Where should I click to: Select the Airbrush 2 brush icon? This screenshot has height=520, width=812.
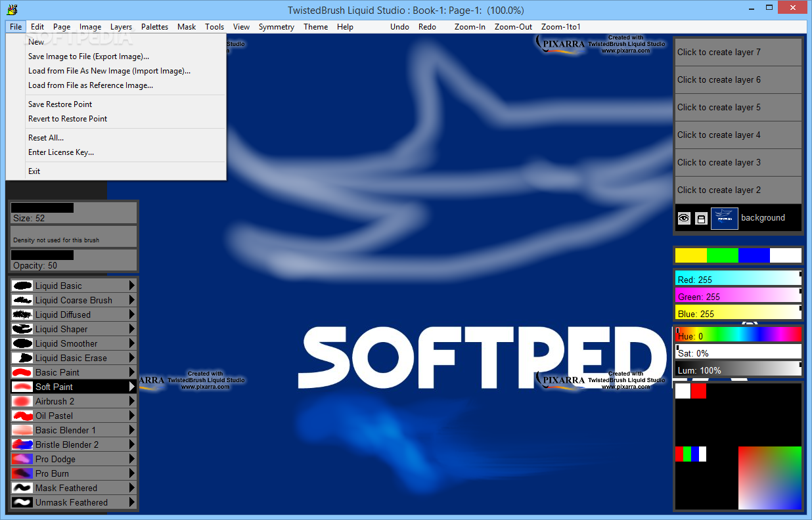(x=22, y=401)
